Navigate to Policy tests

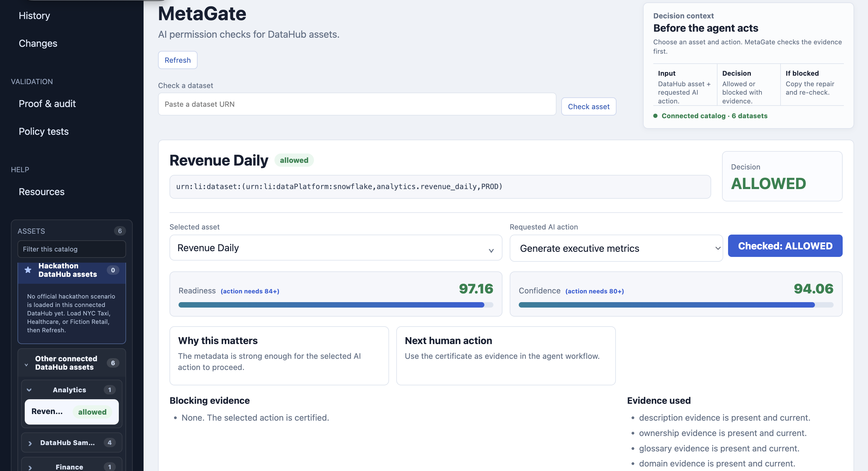pos(43,131)
